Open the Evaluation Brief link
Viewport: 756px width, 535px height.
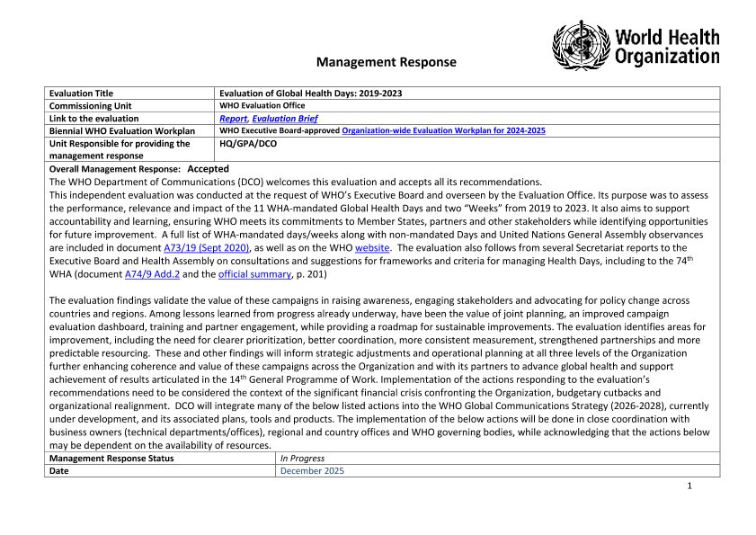(x=284, y=119)
